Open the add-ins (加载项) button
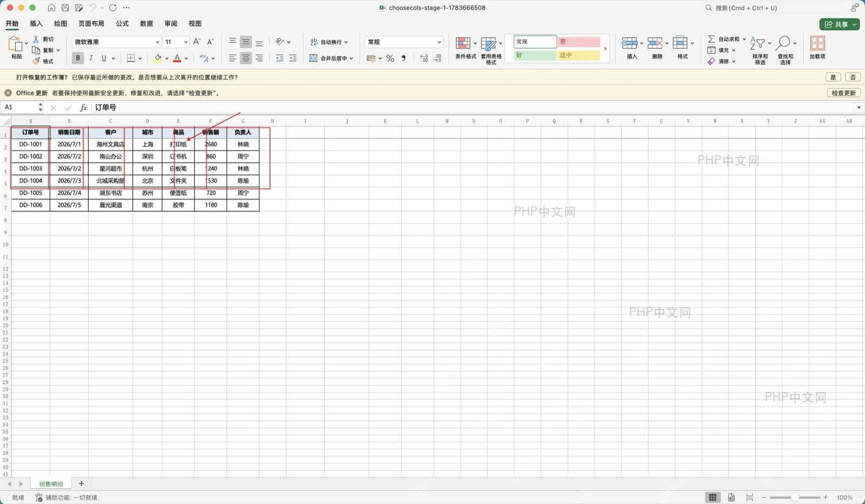Screen dimensions: 865x504 [817, 48]
